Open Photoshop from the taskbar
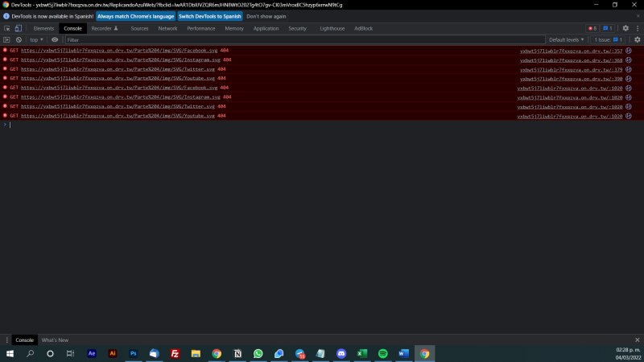 (133, 353)
